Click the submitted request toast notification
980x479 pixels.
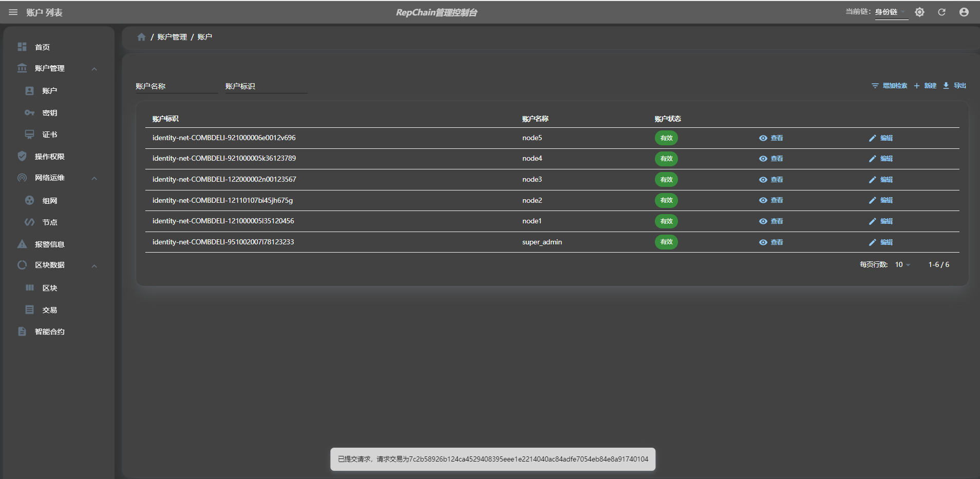[493, 459]
